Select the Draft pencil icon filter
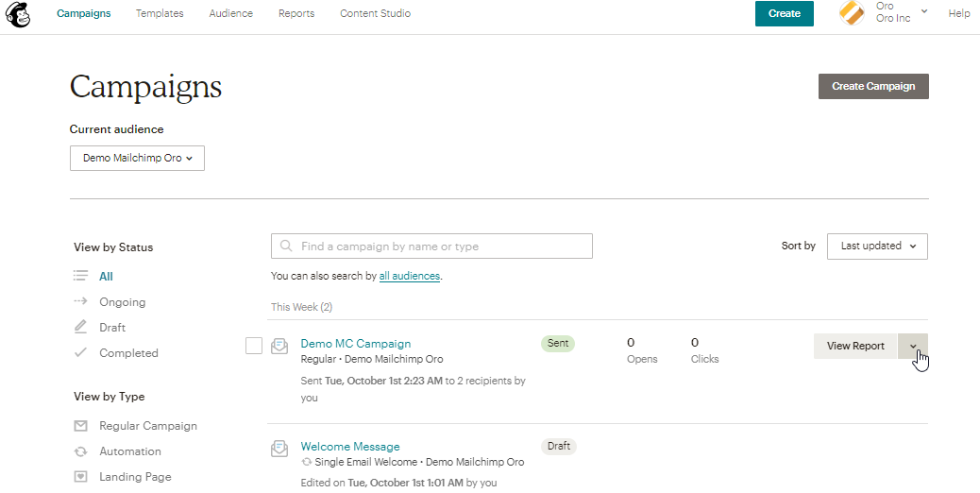The height and width of the screenshot is (493, 980). [x=80, y=328]
